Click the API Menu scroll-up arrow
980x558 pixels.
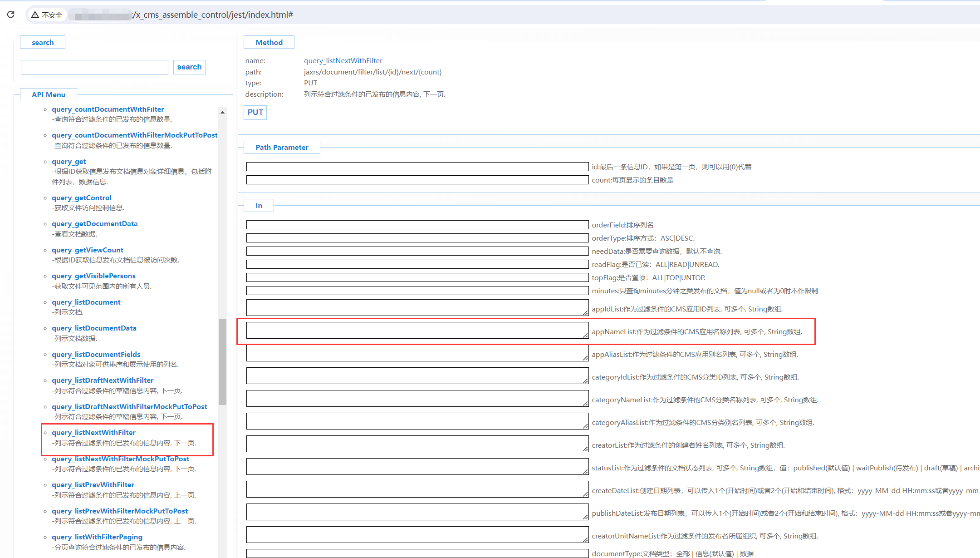[222, 112]
